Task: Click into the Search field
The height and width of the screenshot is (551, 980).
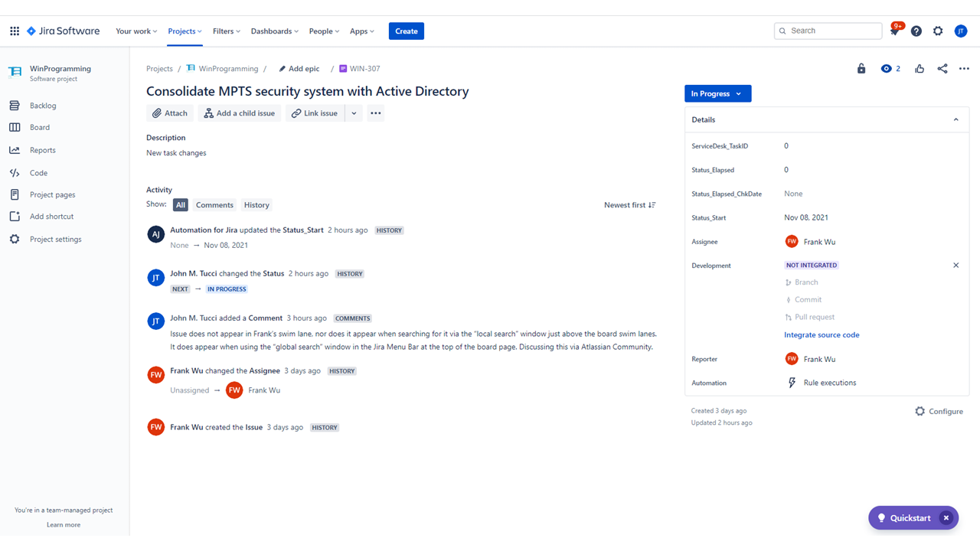Action: 828,31
